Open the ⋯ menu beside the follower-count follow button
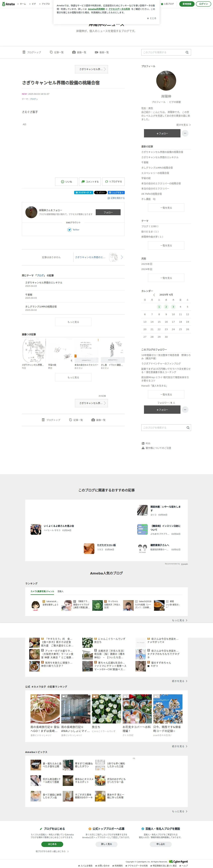The height and width of the screenshot is (868, 213). 185,410
